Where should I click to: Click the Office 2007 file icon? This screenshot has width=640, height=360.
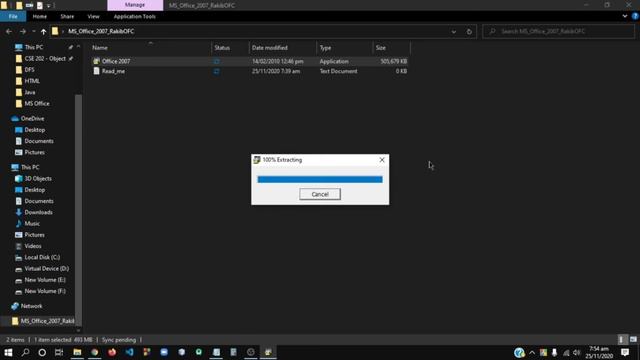pyautogui.click(x=96, y=61)
